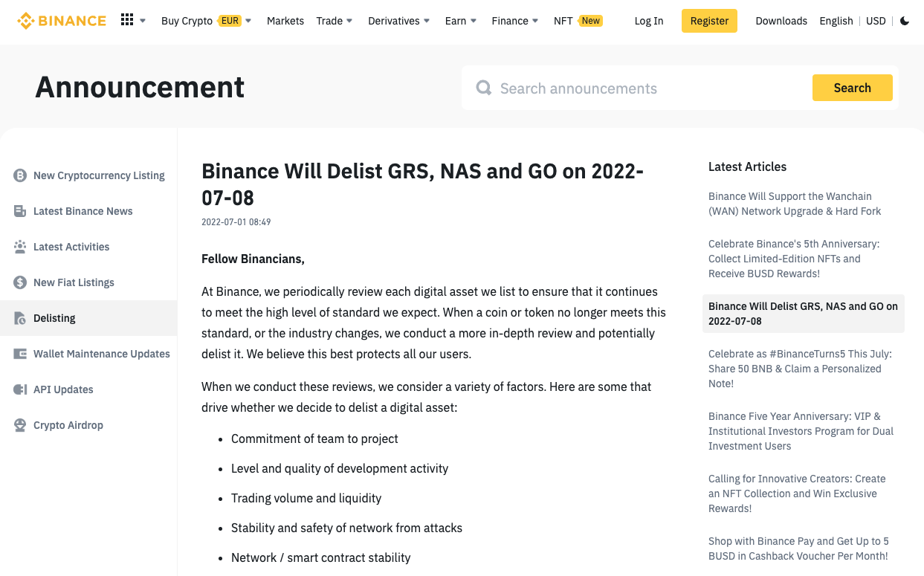The image size is (924, 576).
Task: Expand the arrow beside the apps grid
Action: click(143, 21)
